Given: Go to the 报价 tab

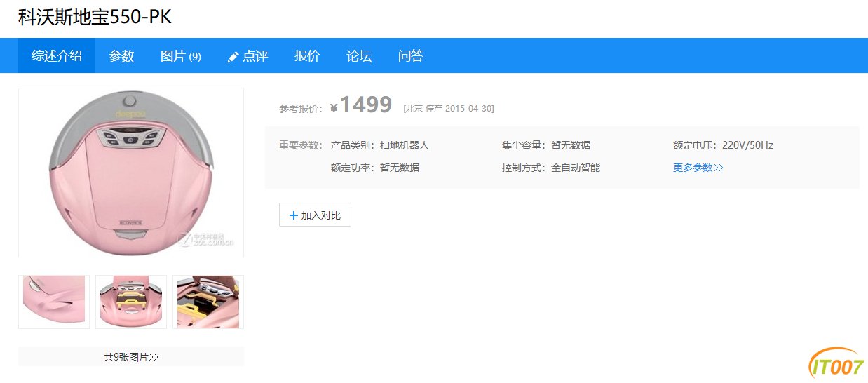Looking at the screenshot, I should point(307,56).
